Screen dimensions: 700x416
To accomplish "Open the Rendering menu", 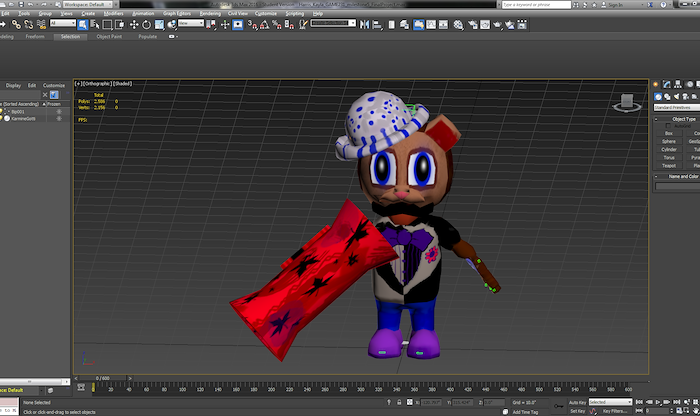I will pos(210,13).
